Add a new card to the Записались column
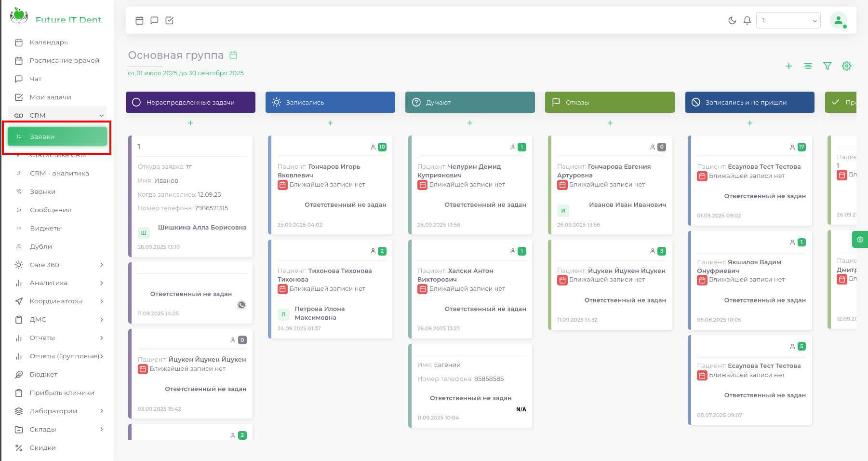868x461 pixels. pyautogui.click(x=330, y=123)
